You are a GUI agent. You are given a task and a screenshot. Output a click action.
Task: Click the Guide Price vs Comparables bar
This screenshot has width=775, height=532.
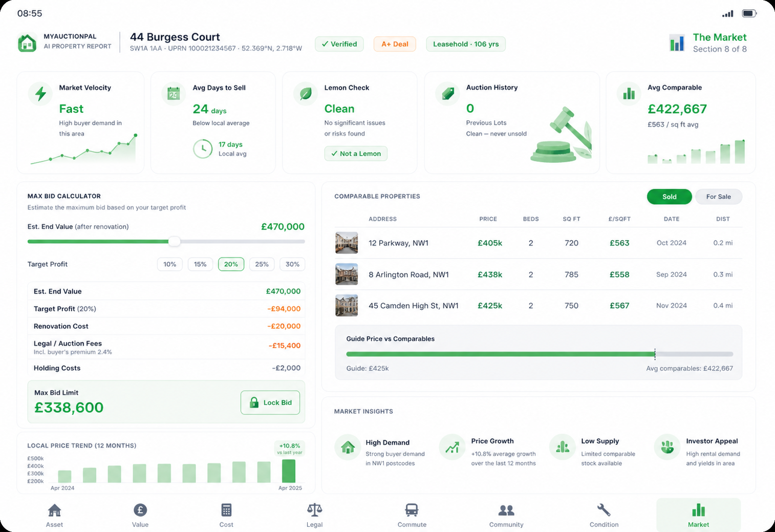pos(540,354)
